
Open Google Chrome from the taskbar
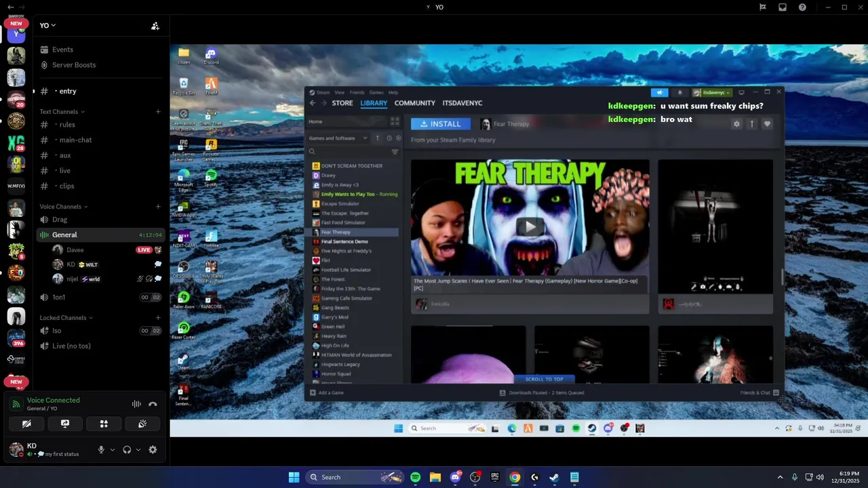coord(515,477)
